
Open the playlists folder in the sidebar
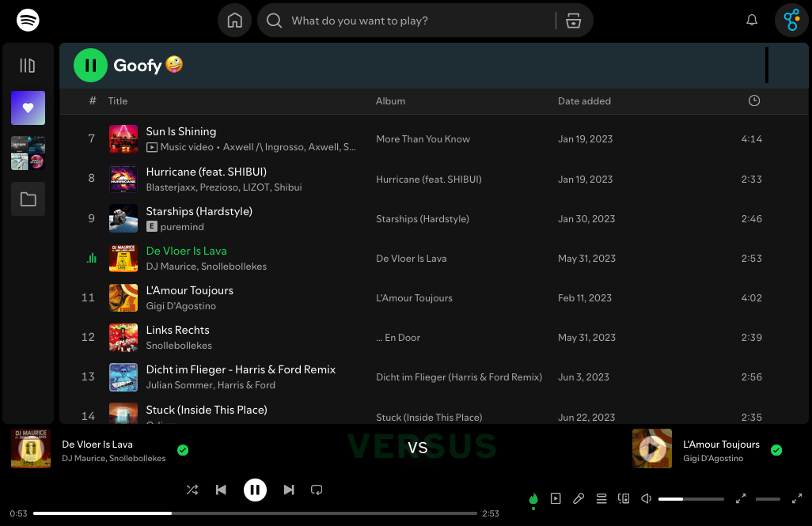click(28, 199)
